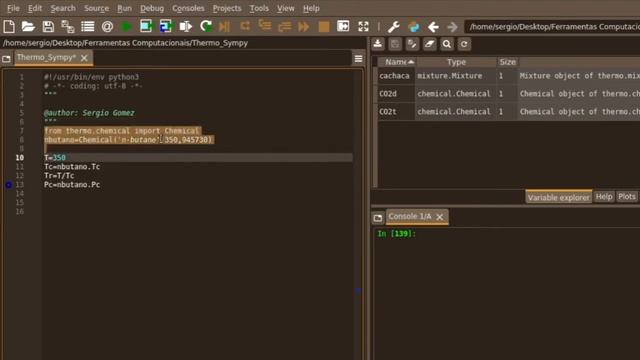
Task: Run file with green play button
Action: tap(127, 27)
